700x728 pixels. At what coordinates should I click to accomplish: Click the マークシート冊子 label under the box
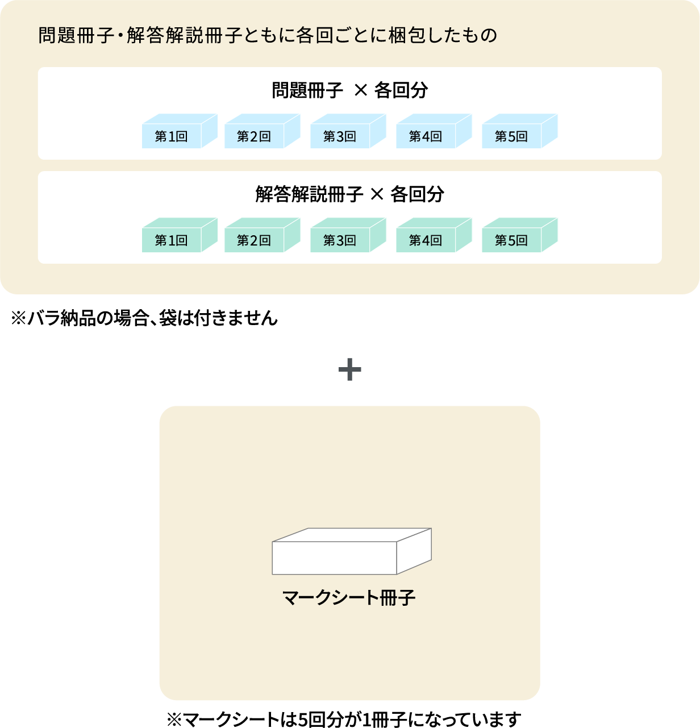coord(349,597)
